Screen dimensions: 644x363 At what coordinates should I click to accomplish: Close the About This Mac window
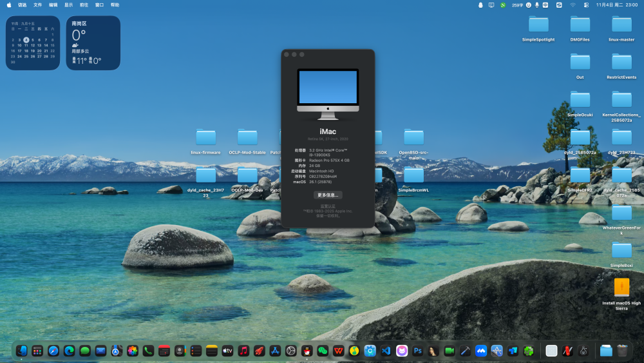[287, 54]
